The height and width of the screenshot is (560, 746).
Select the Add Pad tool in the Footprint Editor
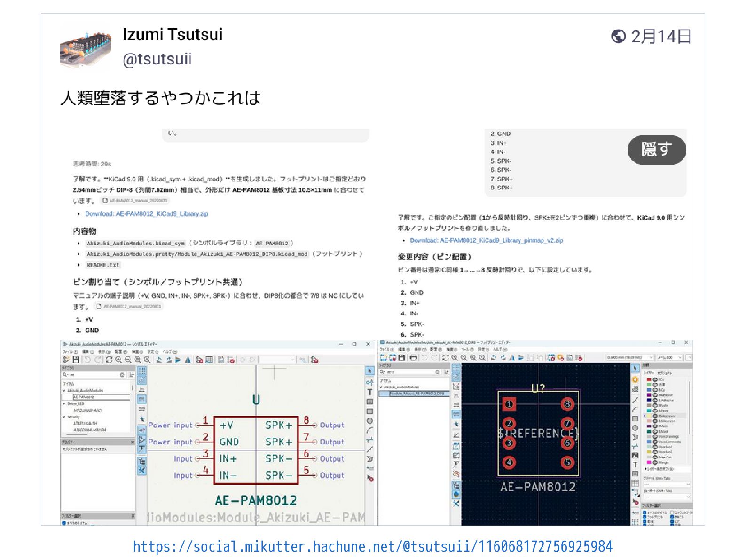click(635, 379)
